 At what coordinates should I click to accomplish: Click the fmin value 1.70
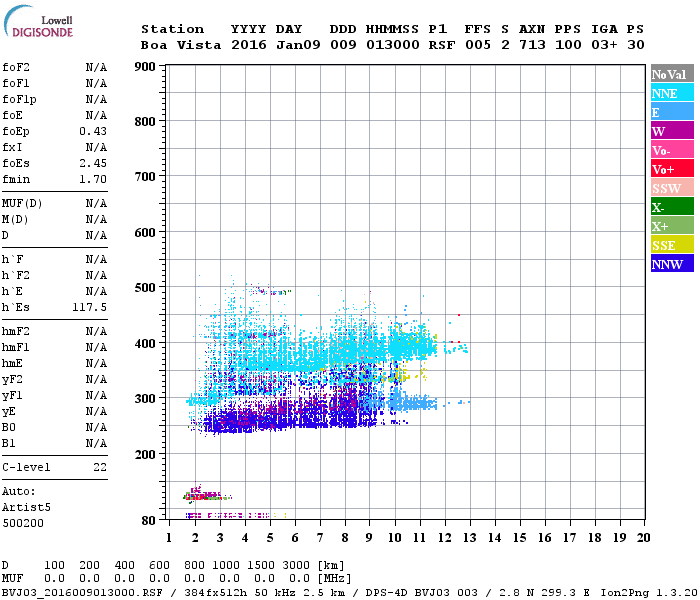click(x=93, y=179)
